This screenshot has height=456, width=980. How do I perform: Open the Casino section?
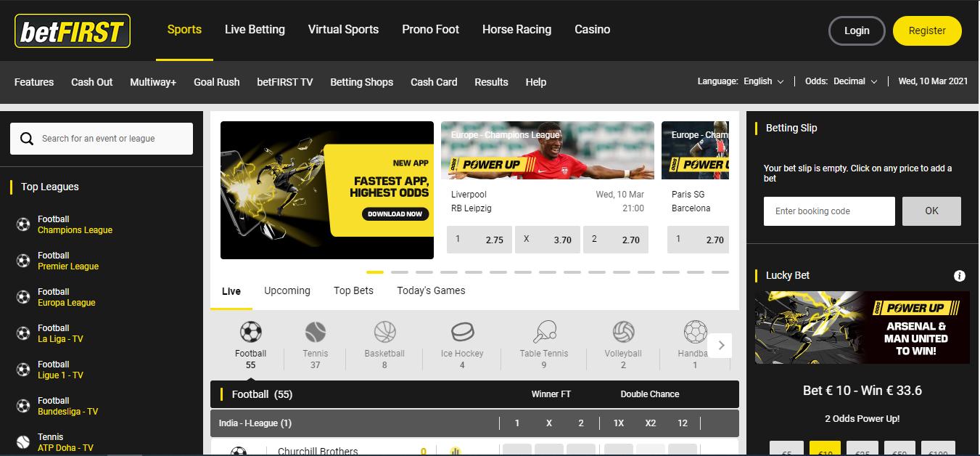tap(593, 30)
